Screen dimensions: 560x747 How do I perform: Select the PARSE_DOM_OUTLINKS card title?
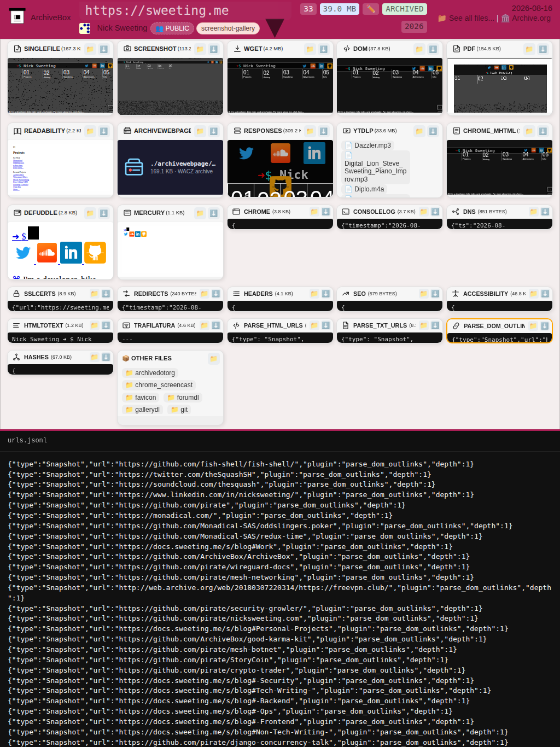pyautogui.click(x=494, y=326)
